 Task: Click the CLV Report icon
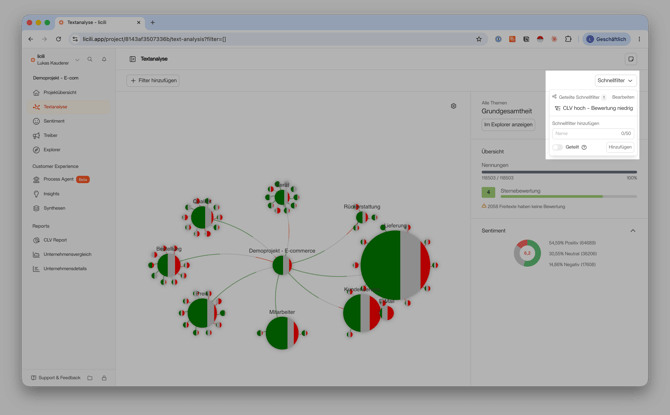tap(36, 240)
